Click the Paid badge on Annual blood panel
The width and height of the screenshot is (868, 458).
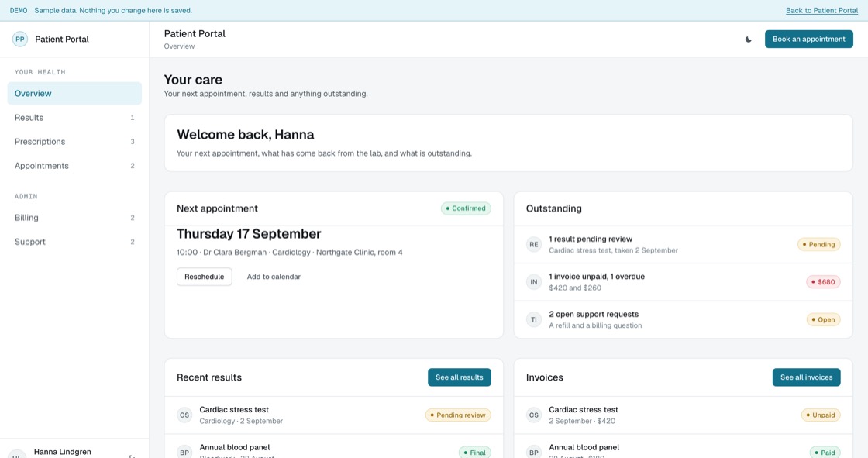pyautogui.click(x=825, y=453)
